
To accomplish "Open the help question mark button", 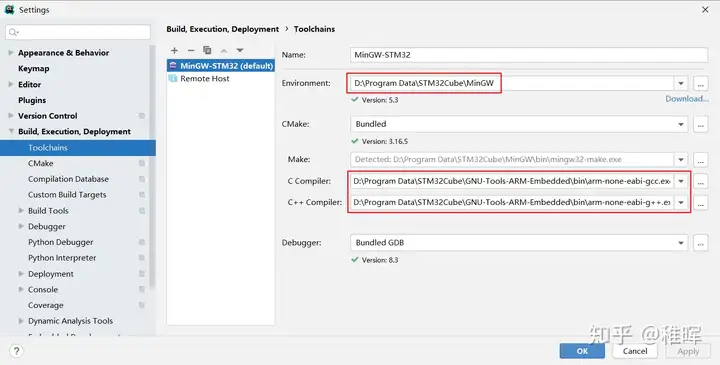I will point(16,351).
